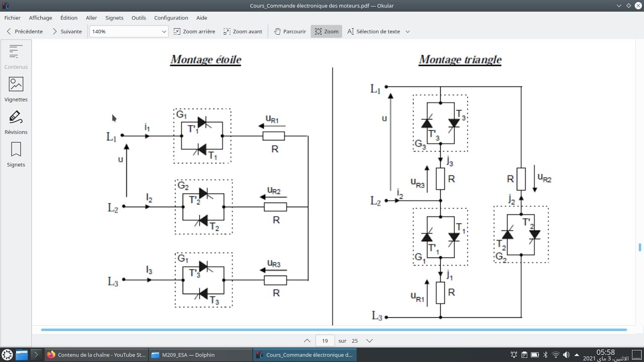
Task: Open the Signets bookmarks panel
Action: pos(16,155)
